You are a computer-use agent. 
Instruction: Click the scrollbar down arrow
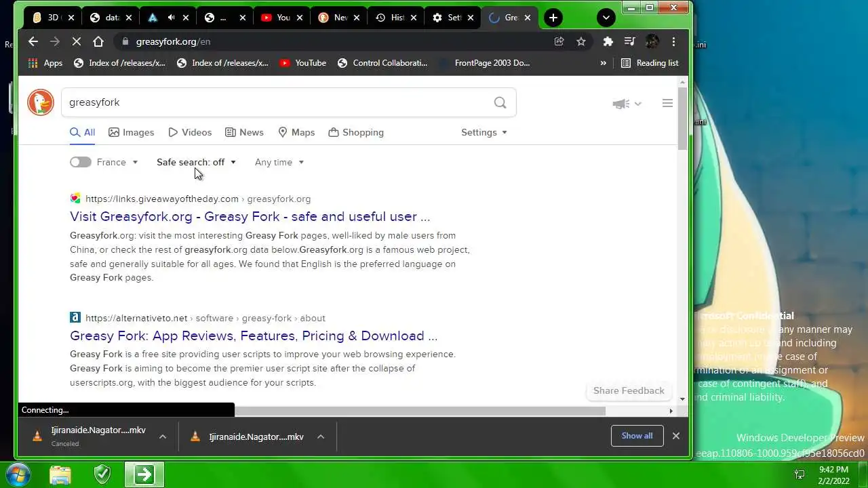point(682,399)
